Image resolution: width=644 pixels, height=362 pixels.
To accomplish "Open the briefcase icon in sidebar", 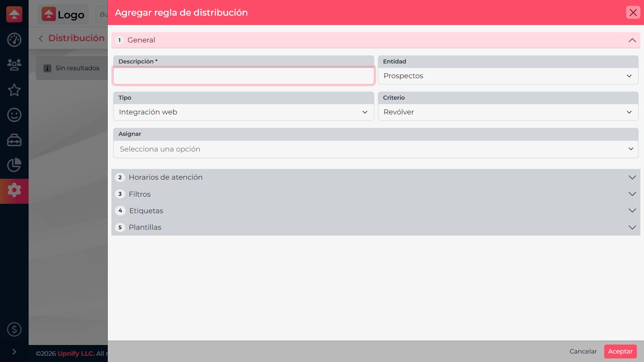I will coord(14,140).
